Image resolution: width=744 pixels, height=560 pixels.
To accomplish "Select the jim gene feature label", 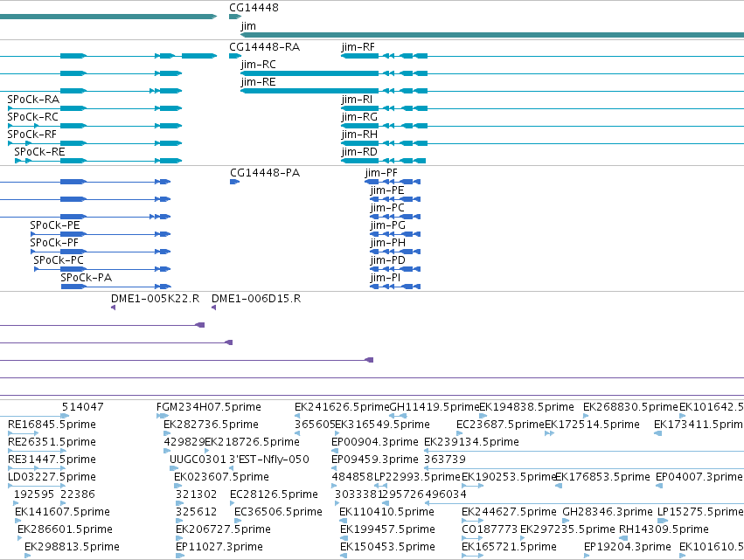I will pos(248,25).
